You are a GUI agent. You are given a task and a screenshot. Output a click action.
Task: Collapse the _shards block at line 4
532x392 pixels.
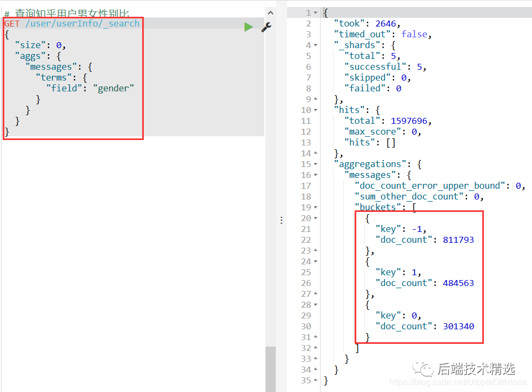coord(316,45)
